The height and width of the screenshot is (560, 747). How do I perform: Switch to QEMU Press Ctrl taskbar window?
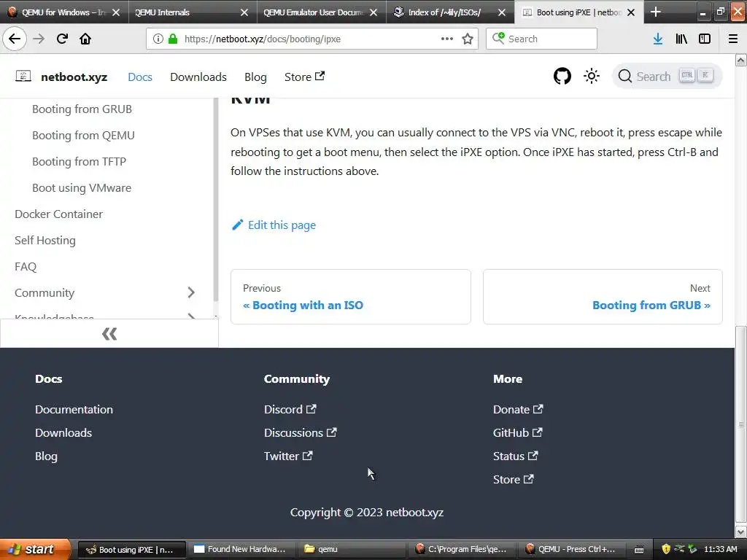click(x=573, y=549)
